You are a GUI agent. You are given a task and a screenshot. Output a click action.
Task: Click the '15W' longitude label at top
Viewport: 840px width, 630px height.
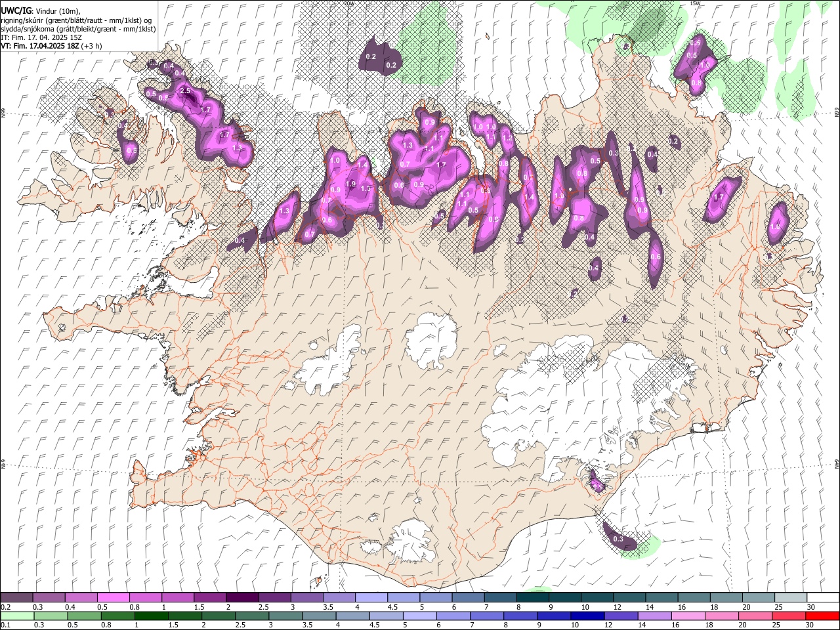695,3
